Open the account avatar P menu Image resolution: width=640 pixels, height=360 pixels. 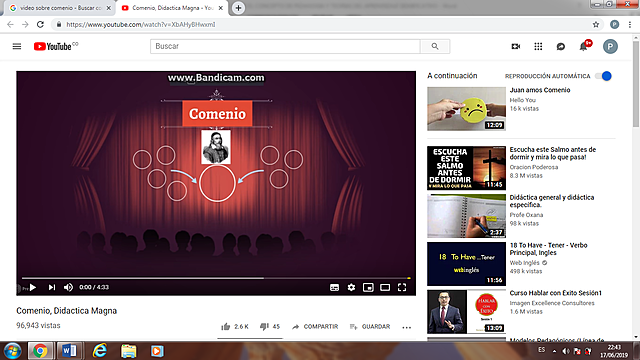[610, 47]
